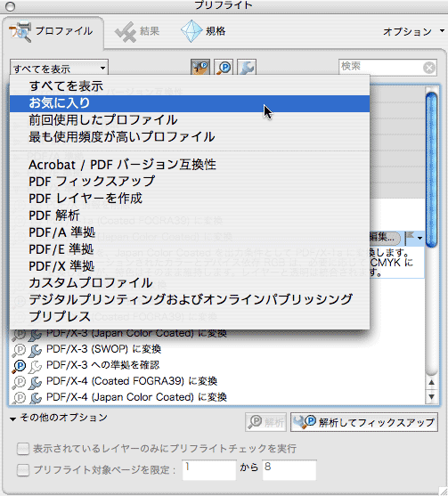
Task: Clear the search field with X icon
Action: [429, 68]
